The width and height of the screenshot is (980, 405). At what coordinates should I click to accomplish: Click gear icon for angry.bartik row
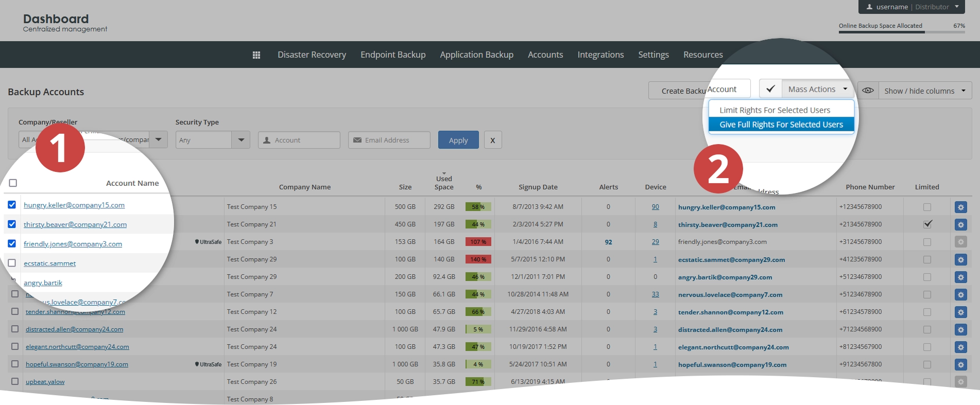click(x=960, y=277)
